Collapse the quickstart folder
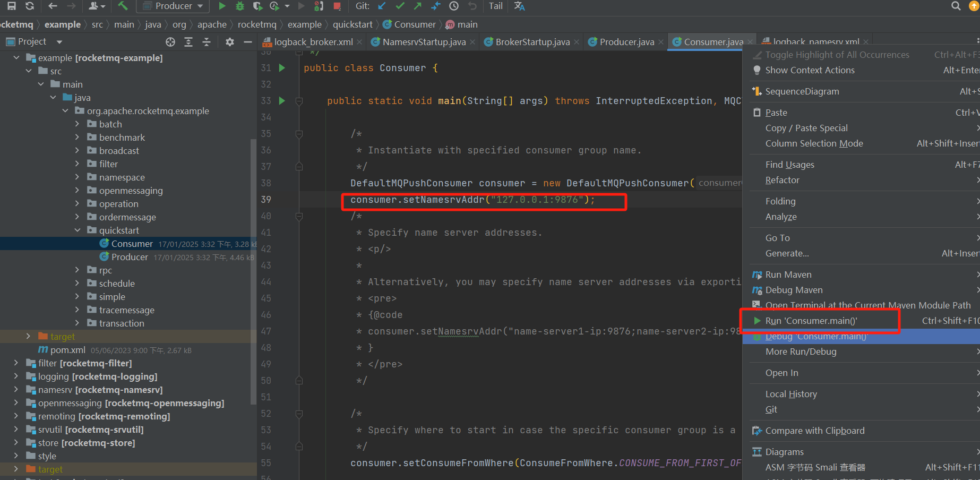This screenshot has width=980, height=480. (78, 230)
